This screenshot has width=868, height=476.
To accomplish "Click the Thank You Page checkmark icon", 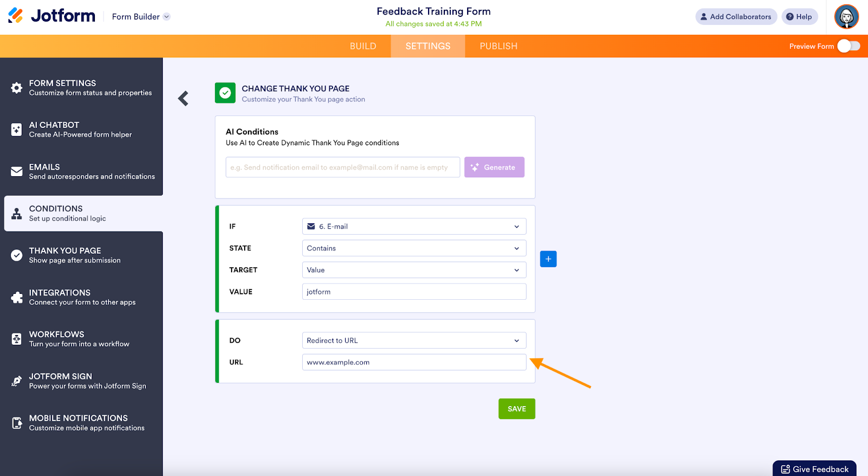I will click(x=17, y=255).
